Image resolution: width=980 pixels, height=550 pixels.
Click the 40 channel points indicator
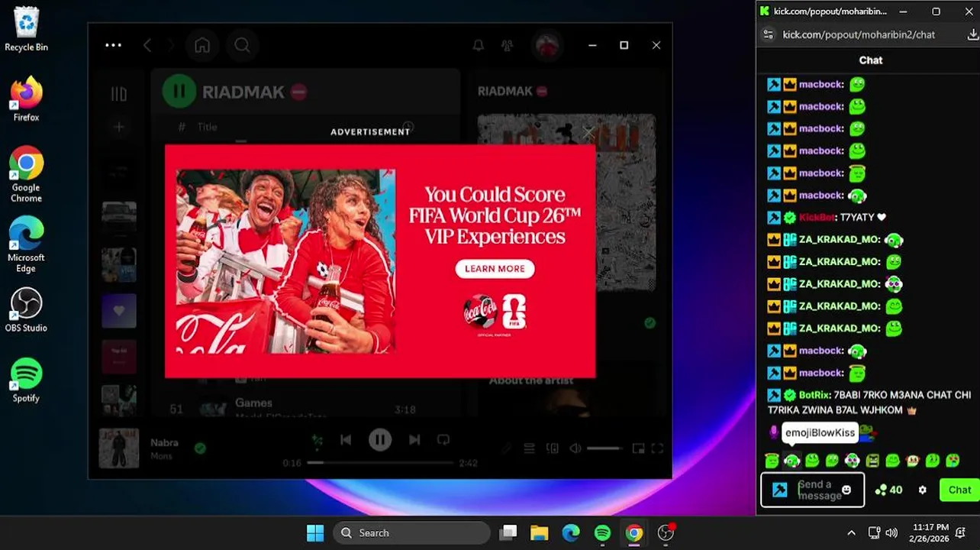tap(889, 490)
